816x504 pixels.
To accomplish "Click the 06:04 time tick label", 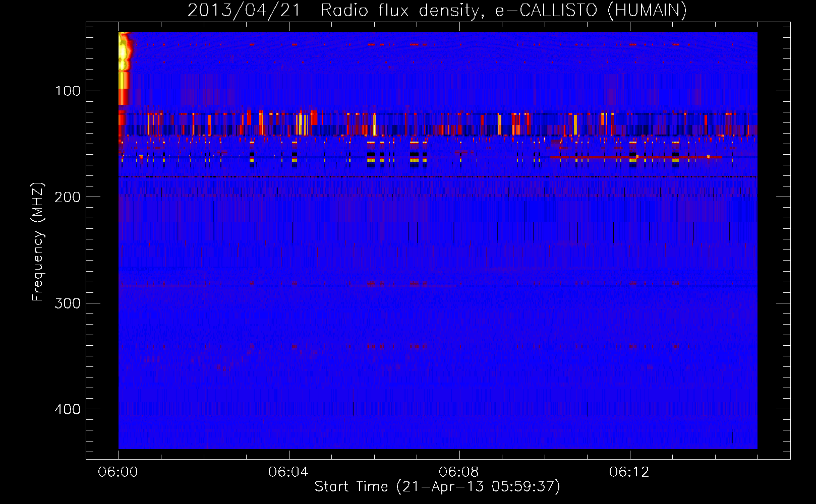I will coord(288,472).
